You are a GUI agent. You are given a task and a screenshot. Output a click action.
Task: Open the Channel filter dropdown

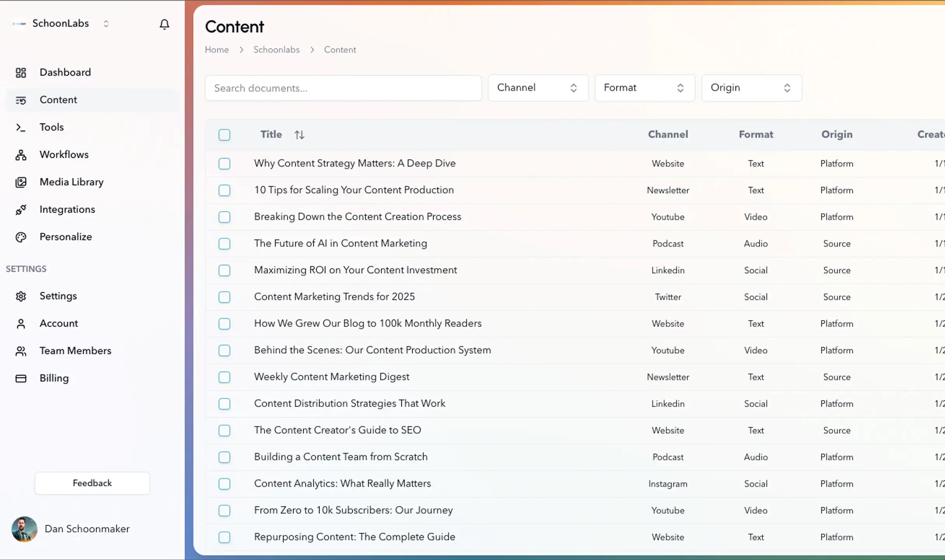click(538, 88)
